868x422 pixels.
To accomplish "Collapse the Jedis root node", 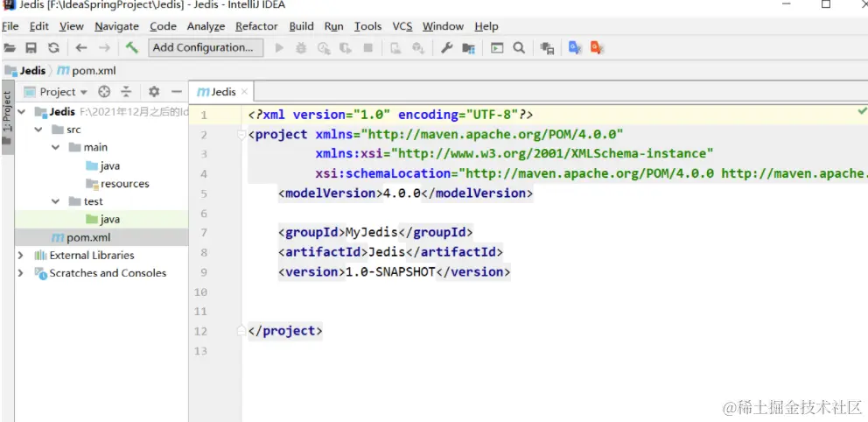I will (22, 112).
